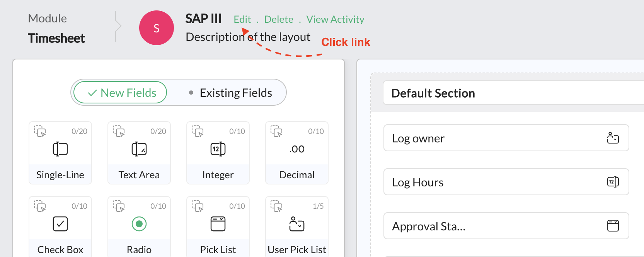Click the user icon in Log owner field

613,138
